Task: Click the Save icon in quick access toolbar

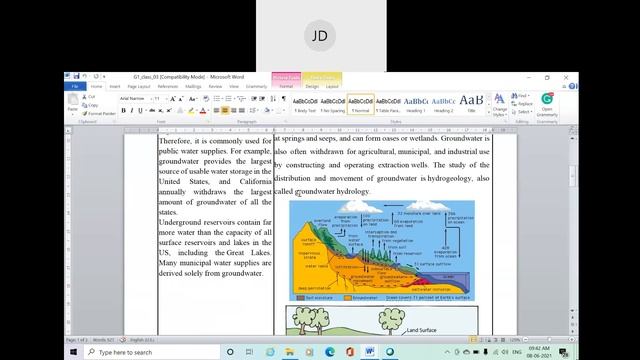Action: coord(76,76)
